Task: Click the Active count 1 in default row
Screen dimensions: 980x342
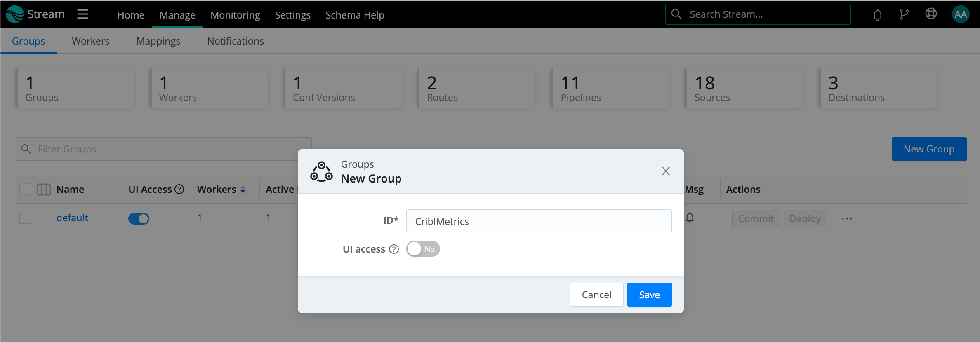Action: coord(268,218)
